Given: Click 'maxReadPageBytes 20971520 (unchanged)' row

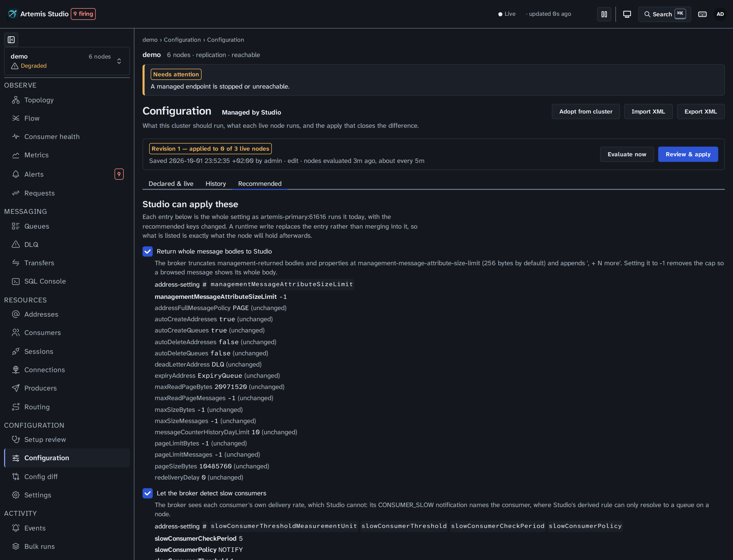Looking at the screenshot, I should (219, 387).
